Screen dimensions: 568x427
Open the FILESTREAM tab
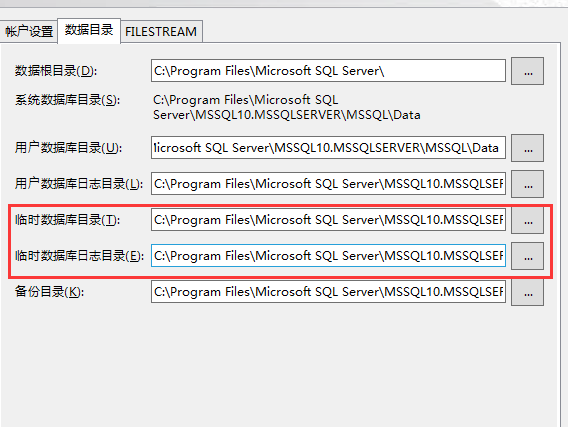(161, 32)
